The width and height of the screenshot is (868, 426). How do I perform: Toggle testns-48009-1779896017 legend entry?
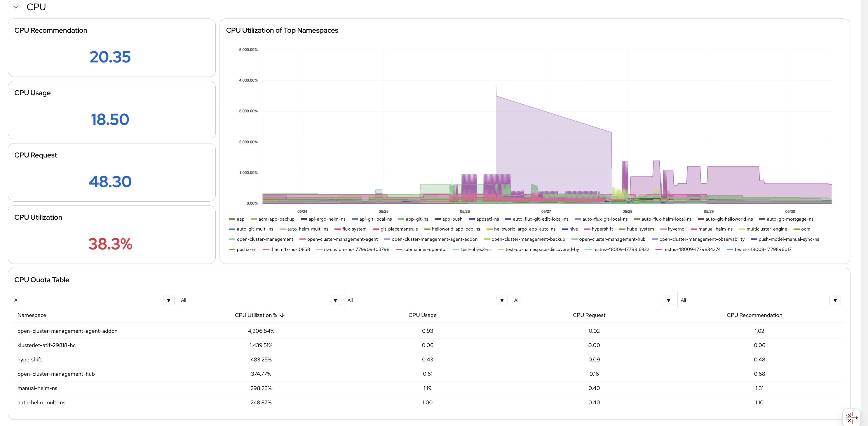pyautogui.click(x=759, y=249)
